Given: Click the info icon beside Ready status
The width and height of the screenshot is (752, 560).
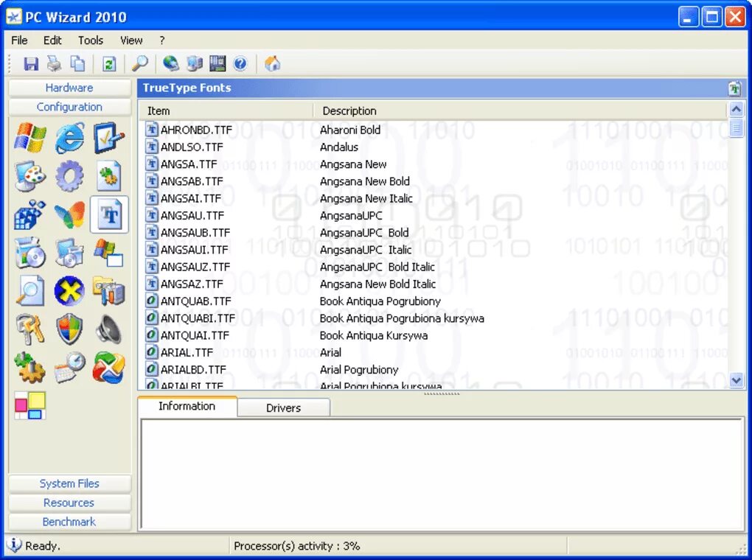Looking at the screenshot, I should click(15, 545).
